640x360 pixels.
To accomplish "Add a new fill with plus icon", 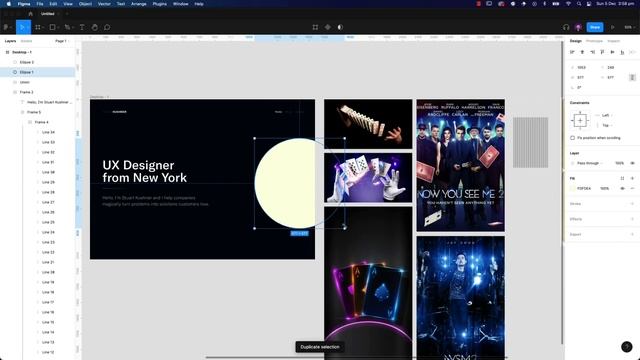I will click(x=632, y=178).
